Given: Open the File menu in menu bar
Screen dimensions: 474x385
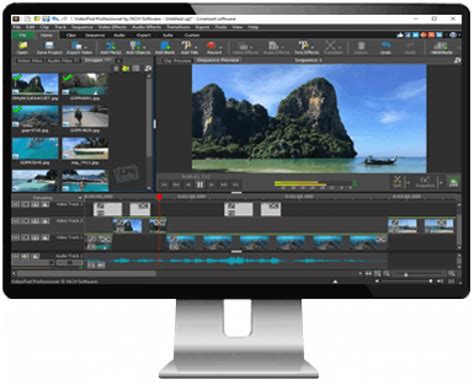Looking at the screenshot, I should [x=17, y=27].
